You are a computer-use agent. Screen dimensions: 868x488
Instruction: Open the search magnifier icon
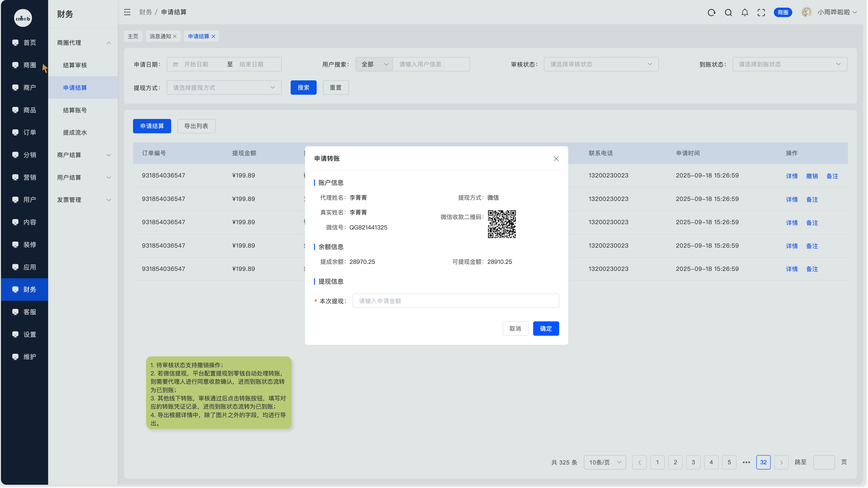[728, 12]
